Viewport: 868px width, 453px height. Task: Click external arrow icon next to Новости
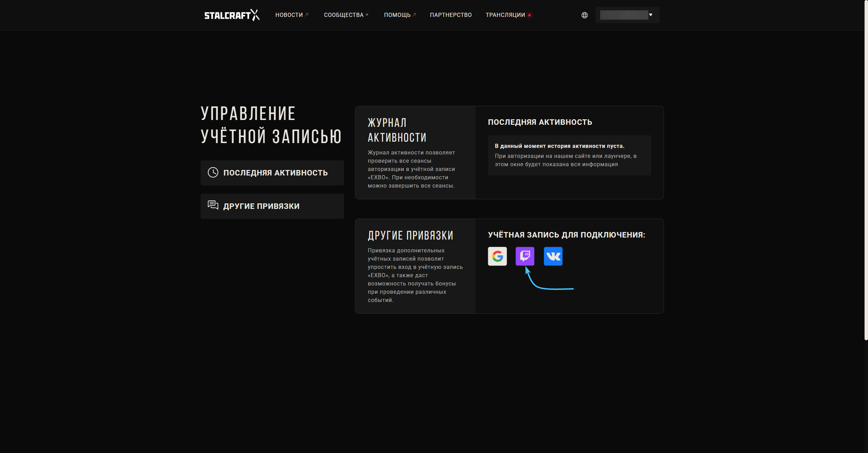(x=306, y=15)
